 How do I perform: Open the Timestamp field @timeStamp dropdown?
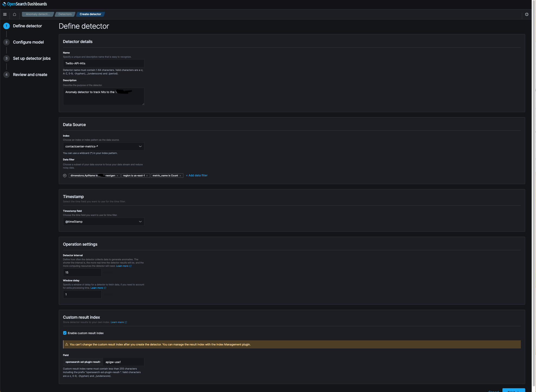[x=103, y=222]
